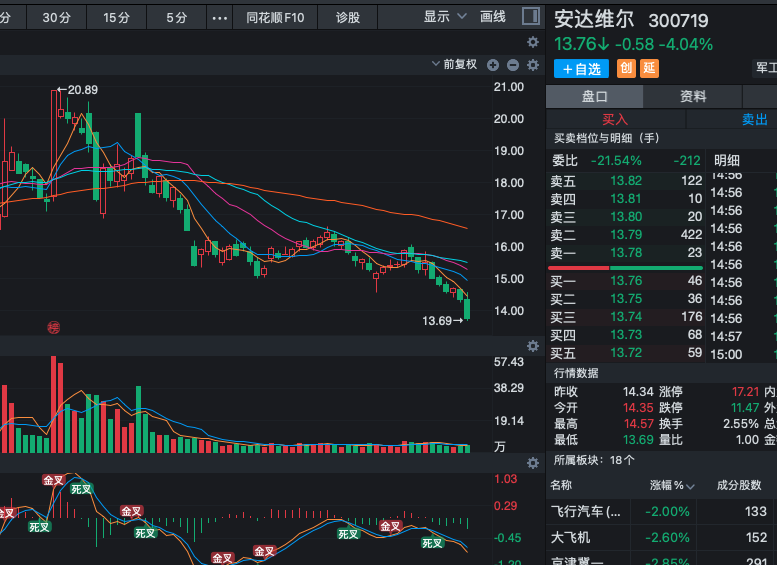Viewport: 777px width, 565px height.
Task: Switch chart to 30分 timeframe
Action: click(x=56, y=18)
